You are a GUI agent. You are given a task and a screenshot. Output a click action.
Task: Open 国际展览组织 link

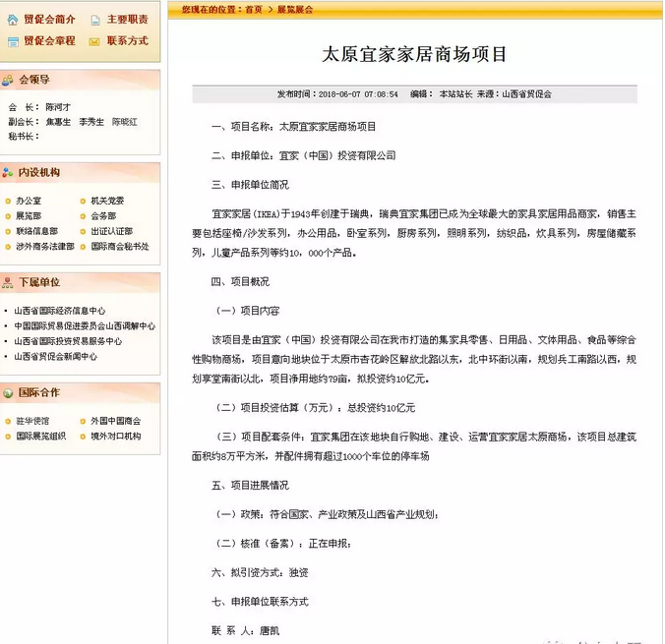pos(40,437)
